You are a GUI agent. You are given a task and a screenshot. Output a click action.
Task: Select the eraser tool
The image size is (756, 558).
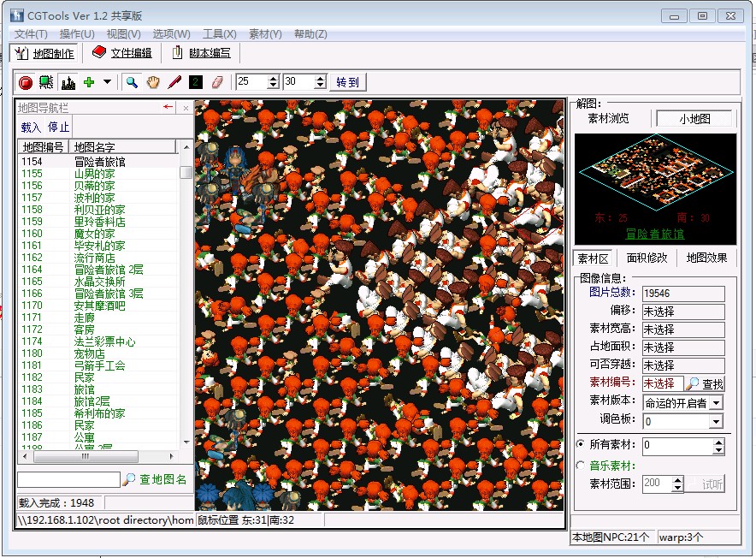pos(217,82)
